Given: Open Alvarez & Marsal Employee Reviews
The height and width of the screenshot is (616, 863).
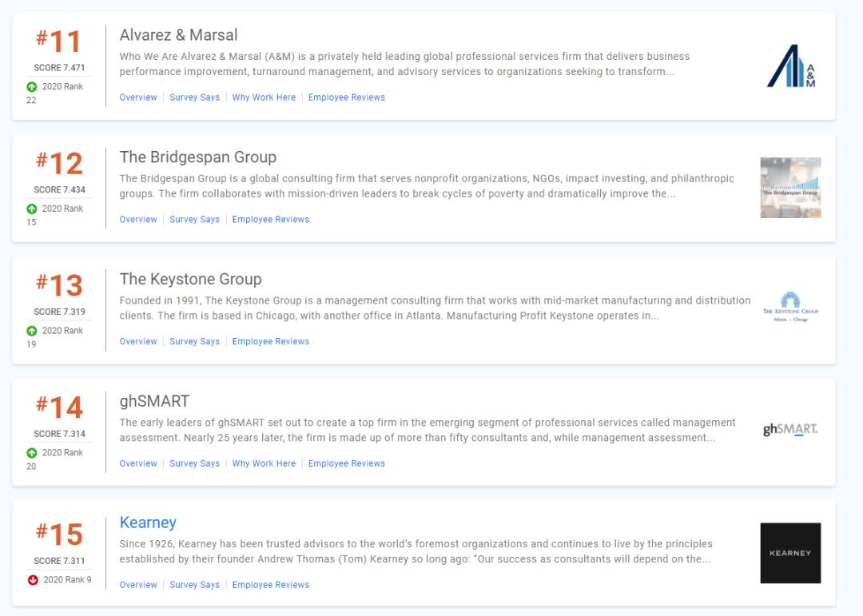Looking at the screenshot, I should (x=346, y=97).
